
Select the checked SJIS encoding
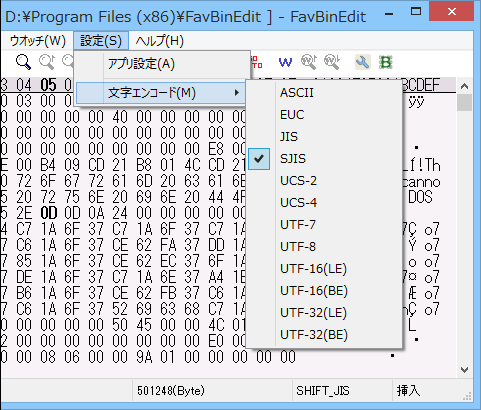(324, 159)
